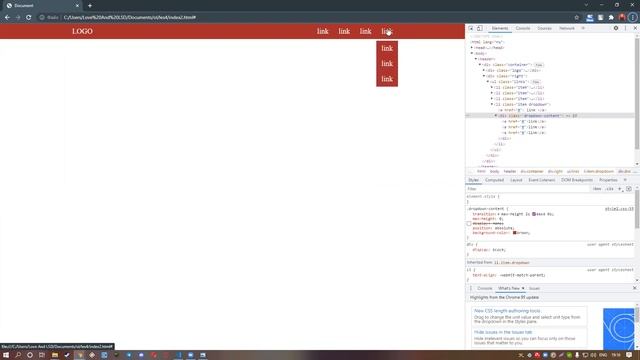Close the bottom drawer

635,288
